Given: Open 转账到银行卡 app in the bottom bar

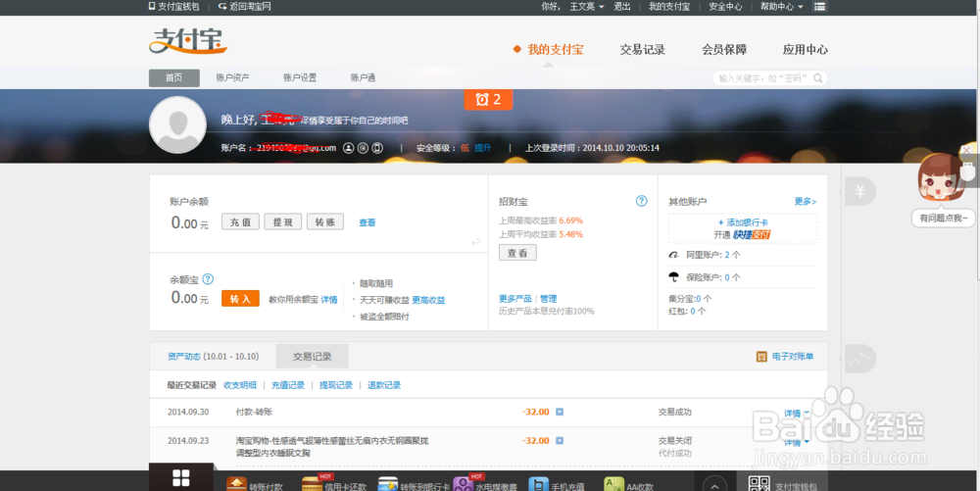Looking at the screenshot, I should 414,485.
